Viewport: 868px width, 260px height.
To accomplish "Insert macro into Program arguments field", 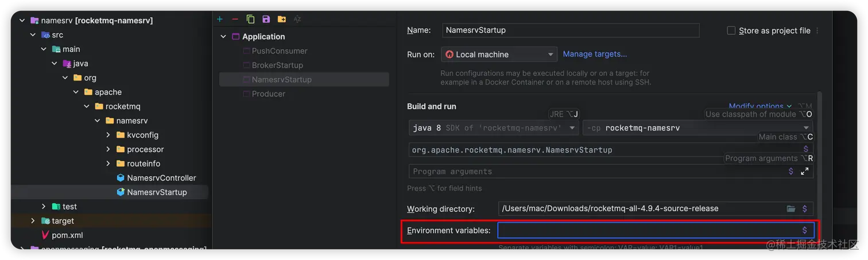I will coord(790,171).
